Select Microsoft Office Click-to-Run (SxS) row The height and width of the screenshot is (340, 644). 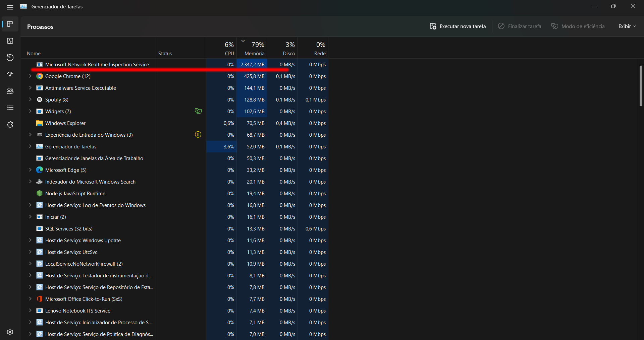click(x=174, y=299)
